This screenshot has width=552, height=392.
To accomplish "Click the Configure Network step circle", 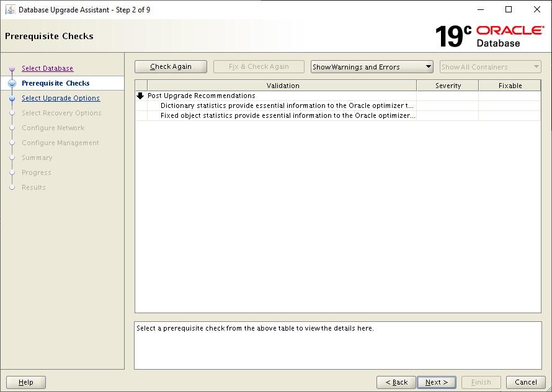I will tap(13, 128).
